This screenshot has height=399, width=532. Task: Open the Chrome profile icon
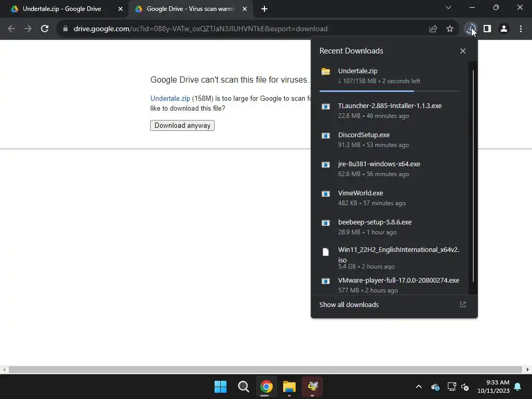[x=504, y=29]
